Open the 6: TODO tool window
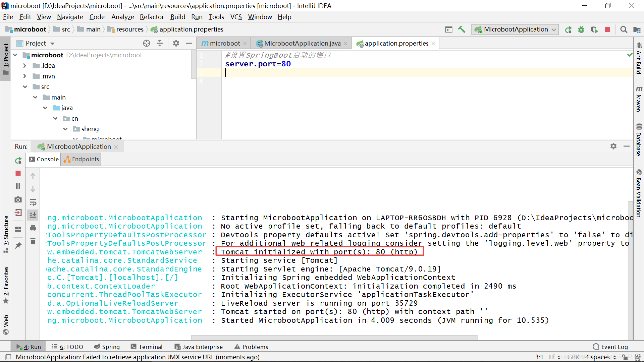 pyautogui.click(x=67, y=347)
